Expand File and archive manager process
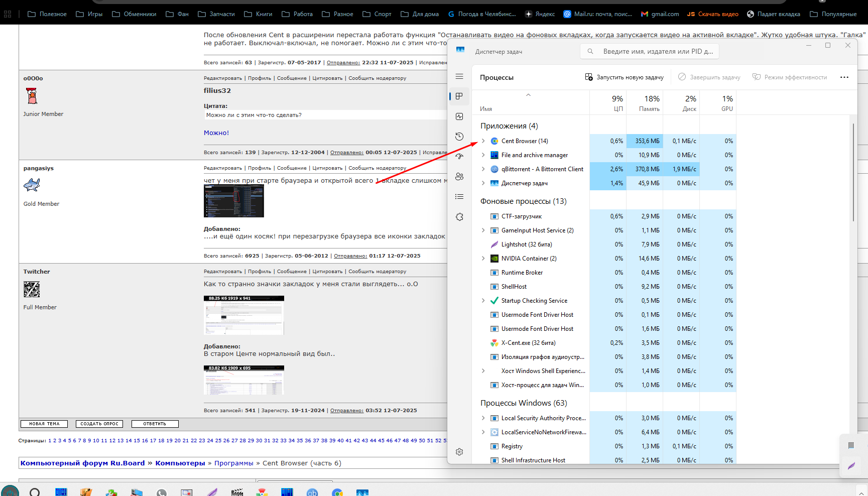868x496 pixels. pos(483,155)
